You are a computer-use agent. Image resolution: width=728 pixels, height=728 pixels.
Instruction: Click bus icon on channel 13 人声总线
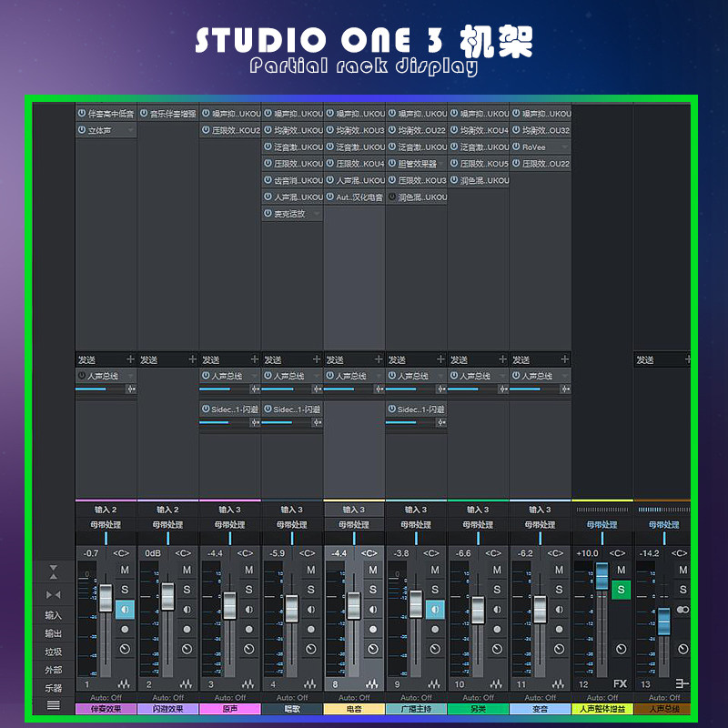click(682, 684)
